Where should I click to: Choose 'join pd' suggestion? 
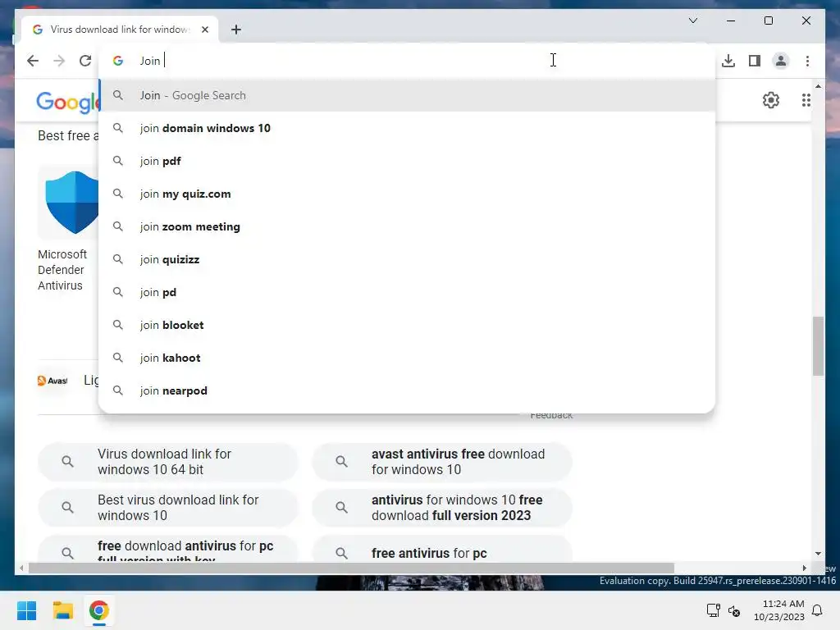(407, 292)
